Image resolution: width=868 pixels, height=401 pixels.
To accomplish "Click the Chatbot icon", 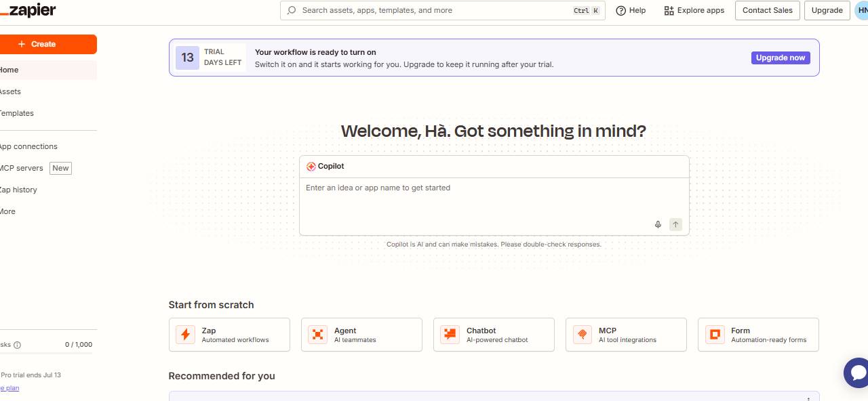I will point(450,335).
